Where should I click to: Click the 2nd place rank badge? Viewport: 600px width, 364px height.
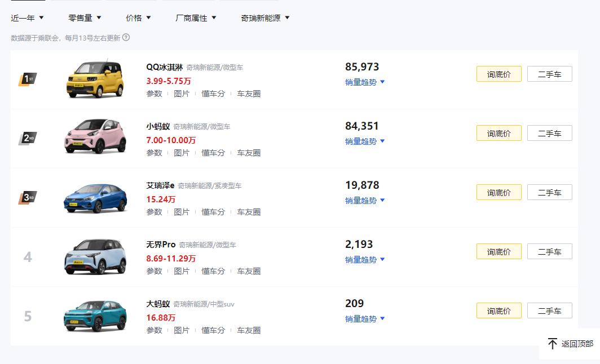coord(27,139)
